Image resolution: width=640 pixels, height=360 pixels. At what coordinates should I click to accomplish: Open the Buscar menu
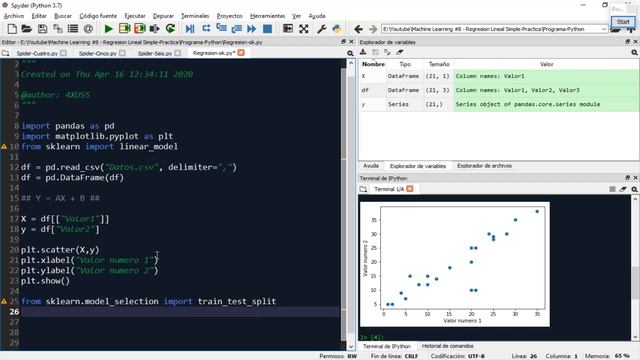(x=63, y=16)
